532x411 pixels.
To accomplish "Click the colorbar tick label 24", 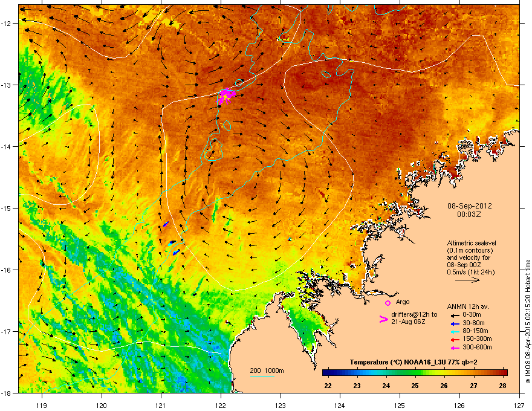I will (386, 386).
